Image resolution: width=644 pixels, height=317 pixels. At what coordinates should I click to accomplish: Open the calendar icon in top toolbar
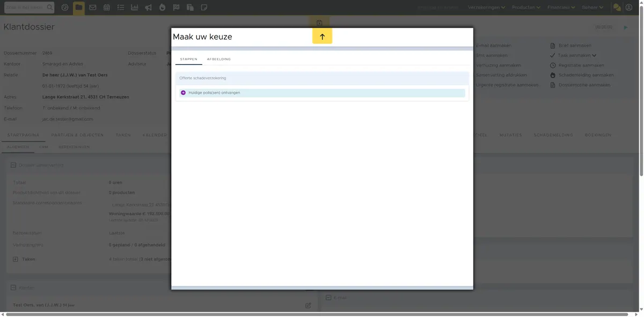click(x=107, y=8)
